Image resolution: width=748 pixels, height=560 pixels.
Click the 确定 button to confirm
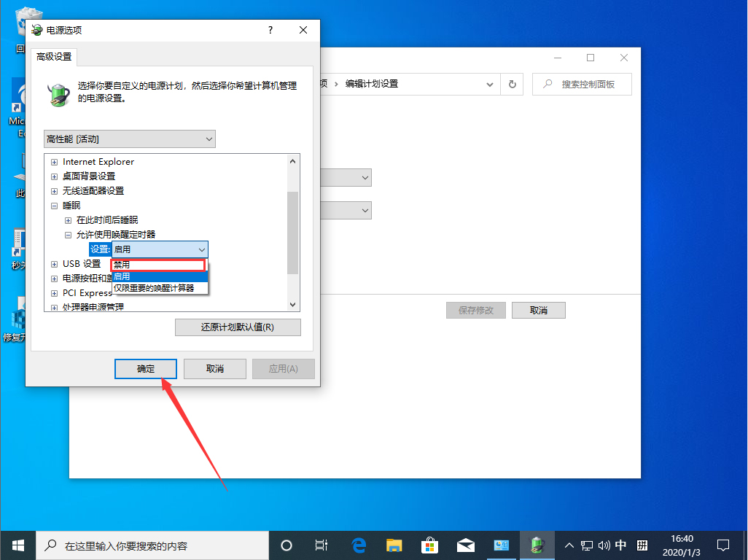(x=145, y=368)
